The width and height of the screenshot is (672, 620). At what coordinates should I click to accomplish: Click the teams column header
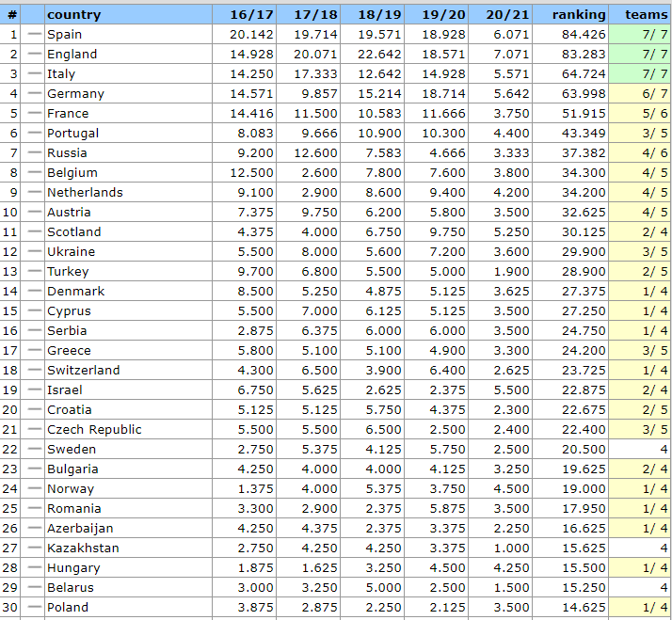tap(646, 14)
